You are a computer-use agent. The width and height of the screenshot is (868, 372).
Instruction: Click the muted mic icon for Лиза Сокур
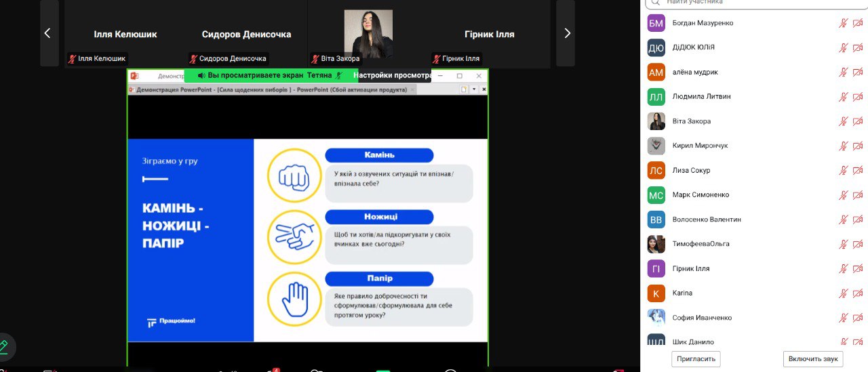tap(844, 170)
